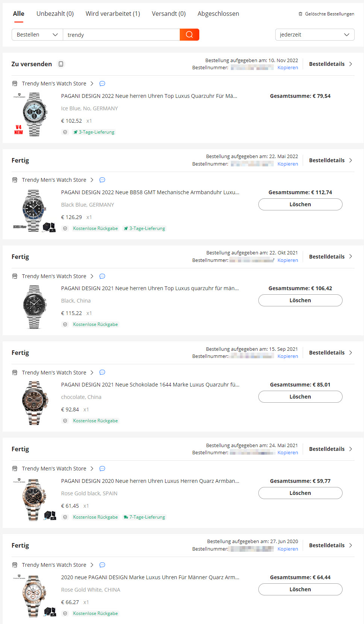Viewport: 364px width, 624px height.
Task: Click the orange search magnifier button
Action: (x=189, y=35)
